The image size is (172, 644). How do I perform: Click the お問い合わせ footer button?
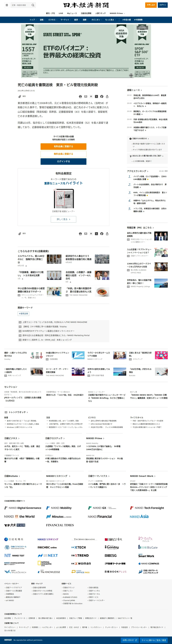point(130,640)
